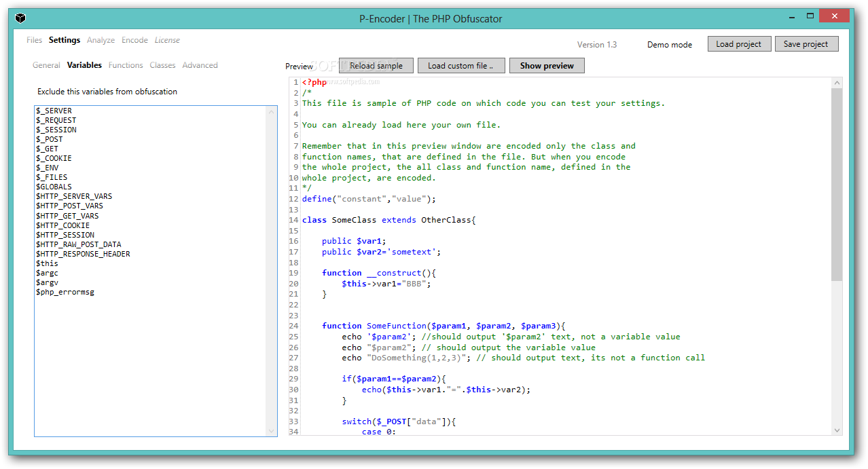Switch to the Analyze tab
The height and width of the screenshot is (469, 868).
[101, 40]
